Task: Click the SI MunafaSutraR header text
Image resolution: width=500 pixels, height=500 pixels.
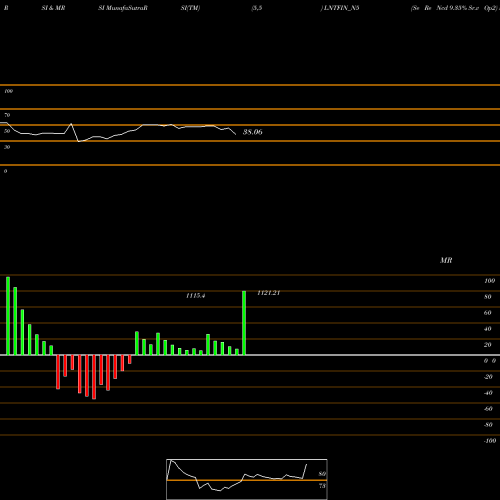Action: pyautogui.click(x=123, y=8)
